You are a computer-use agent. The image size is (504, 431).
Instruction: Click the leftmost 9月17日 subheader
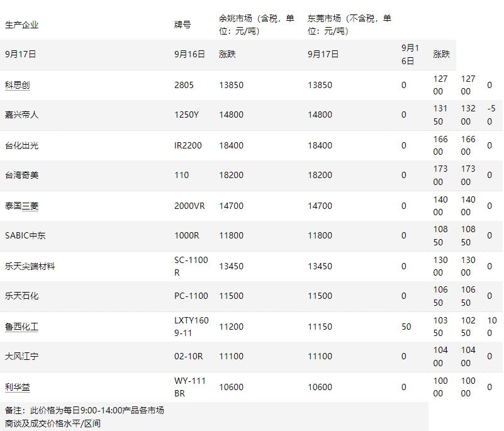click(x=20, y=54)
